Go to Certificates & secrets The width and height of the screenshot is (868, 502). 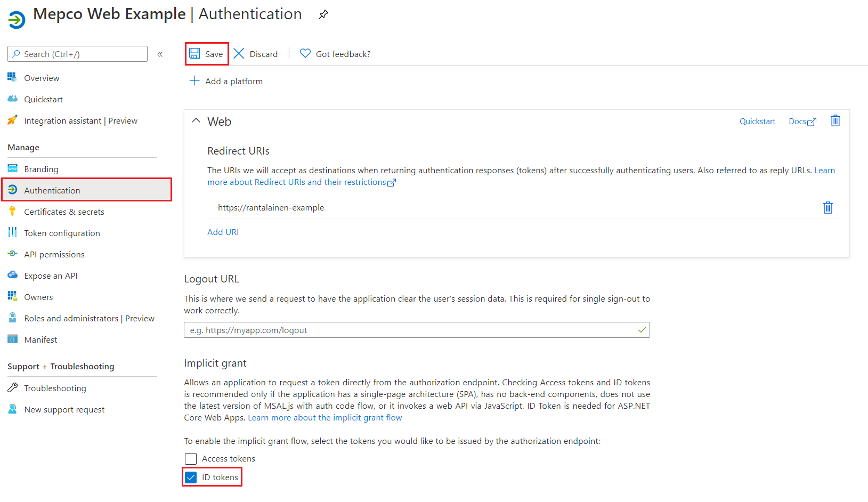[x=64, y=212]
